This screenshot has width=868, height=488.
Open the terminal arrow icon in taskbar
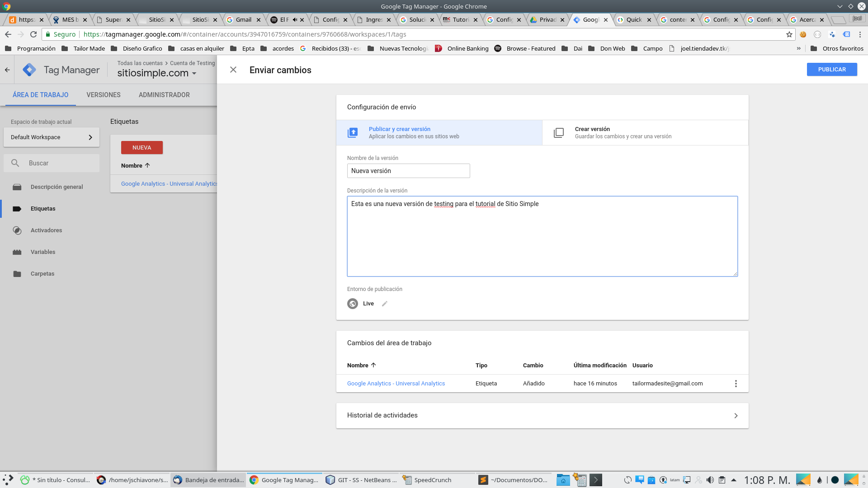click(595, 480)
